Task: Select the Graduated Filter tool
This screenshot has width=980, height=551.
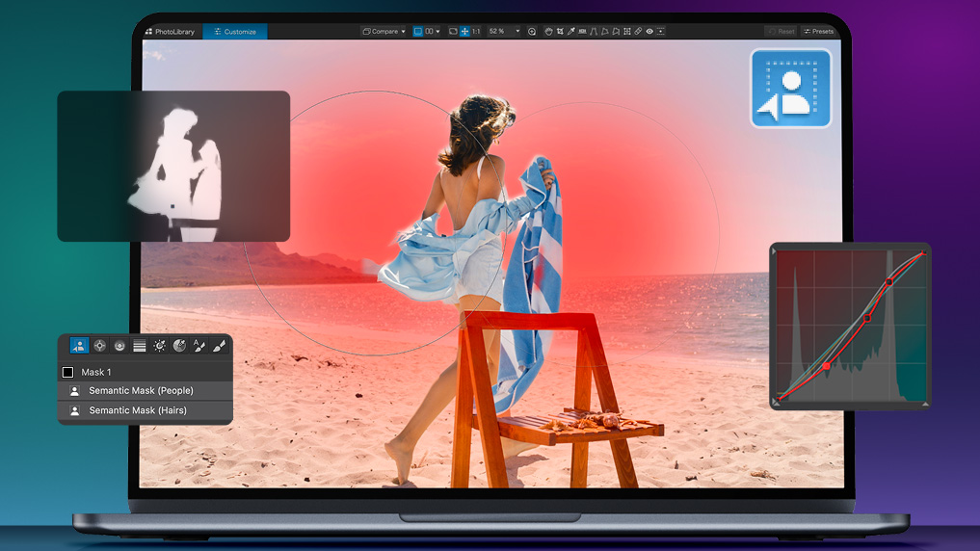Action: coord(140,346)
